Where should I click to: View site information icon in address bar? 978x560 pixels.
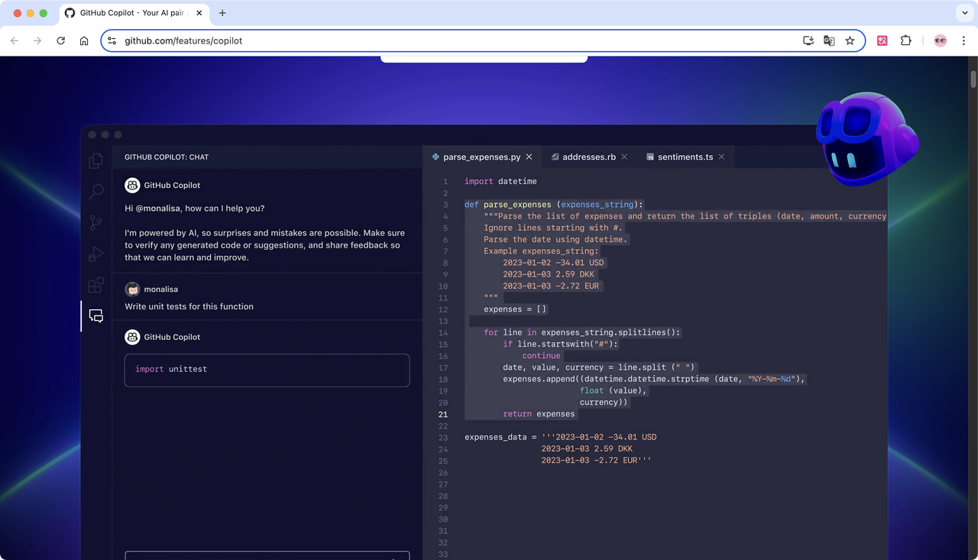pos(112,40)
